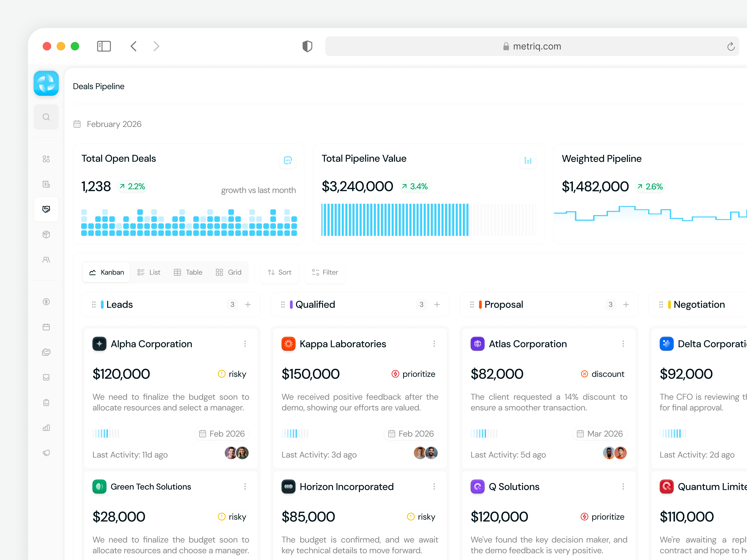The width and height of the screenshot is (747, 560).
Task: Click Alpha Corporation progress bar
Action: [106, 434]
